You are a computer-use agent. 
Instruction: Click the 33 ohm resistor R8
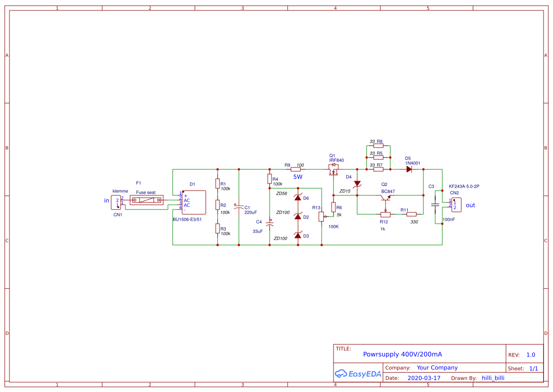[378, 145]
